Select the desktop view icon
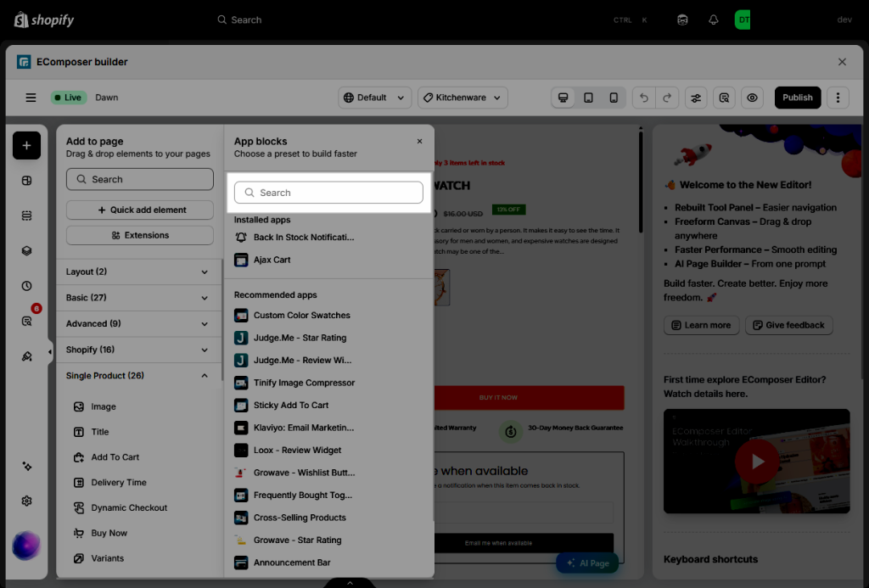Image resolution: width=869 pixels, height=588 pixels. point(563,98)
